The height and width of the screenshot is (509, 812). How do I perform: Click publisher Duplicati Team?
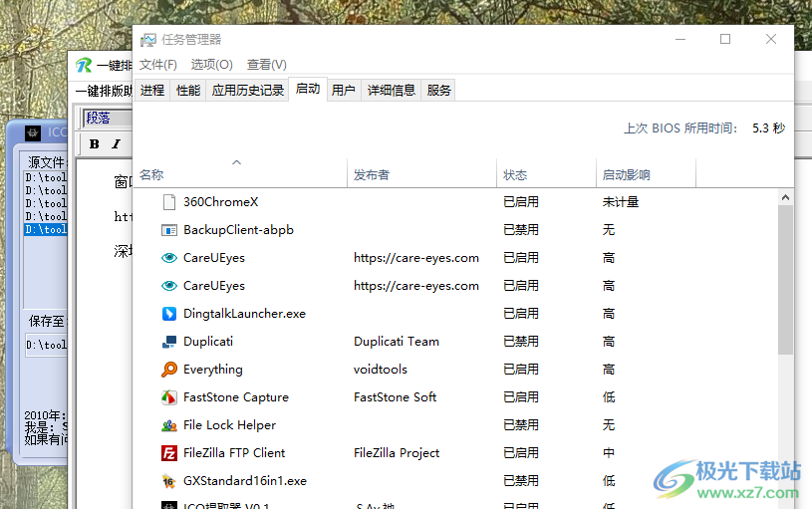pos(397,342)
